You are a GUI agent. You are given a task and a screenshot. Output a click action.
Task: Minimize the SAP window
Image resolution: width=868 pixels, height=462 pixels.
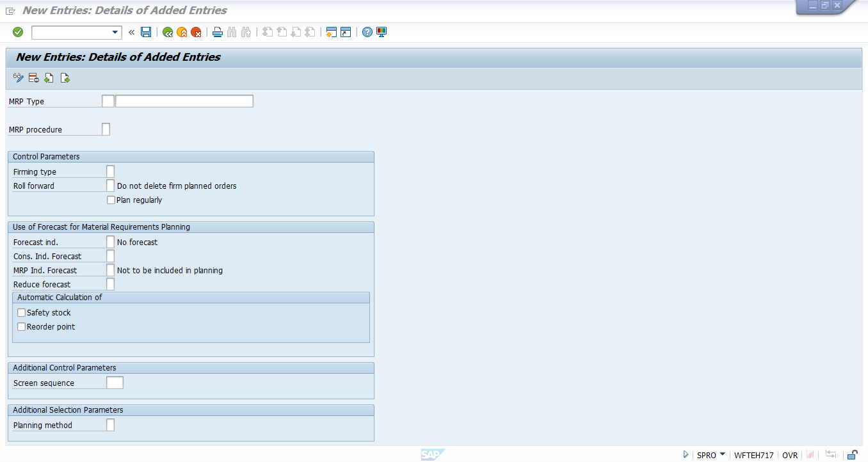(813, 5)
